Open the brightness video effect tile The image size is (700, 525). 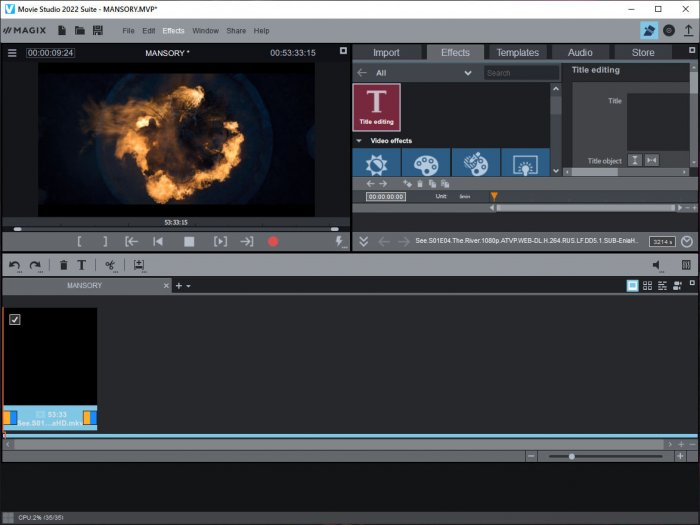tap(377, 163)
